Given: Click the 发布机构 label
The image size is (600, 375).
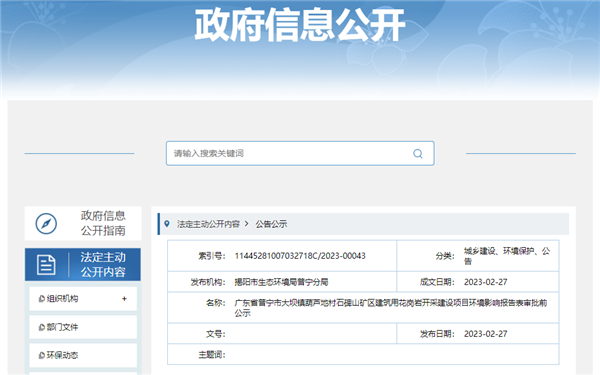Looking at the screenshot, I should pyautogui.click(x=208, y=282).
